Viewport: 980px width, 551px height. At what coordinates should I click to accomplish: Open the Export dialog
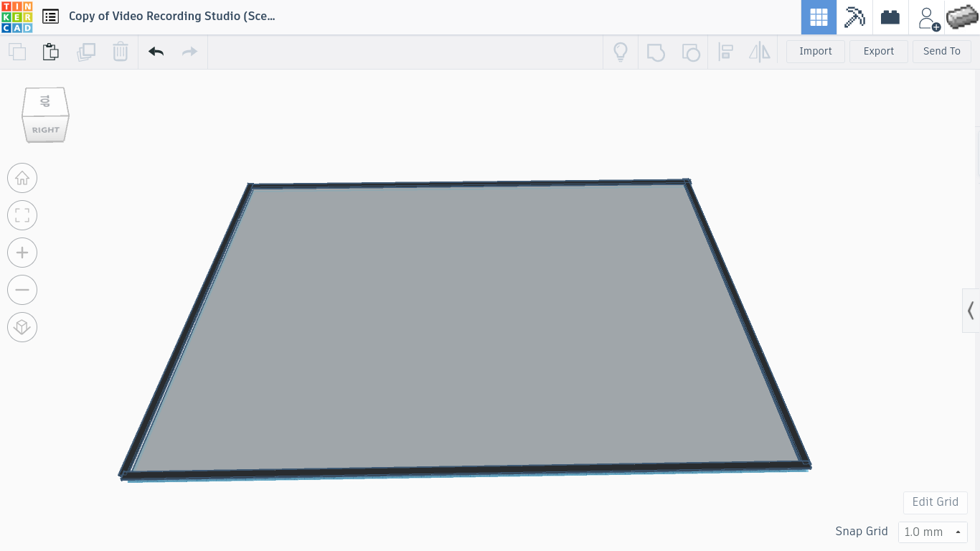[x=878, y=51]
